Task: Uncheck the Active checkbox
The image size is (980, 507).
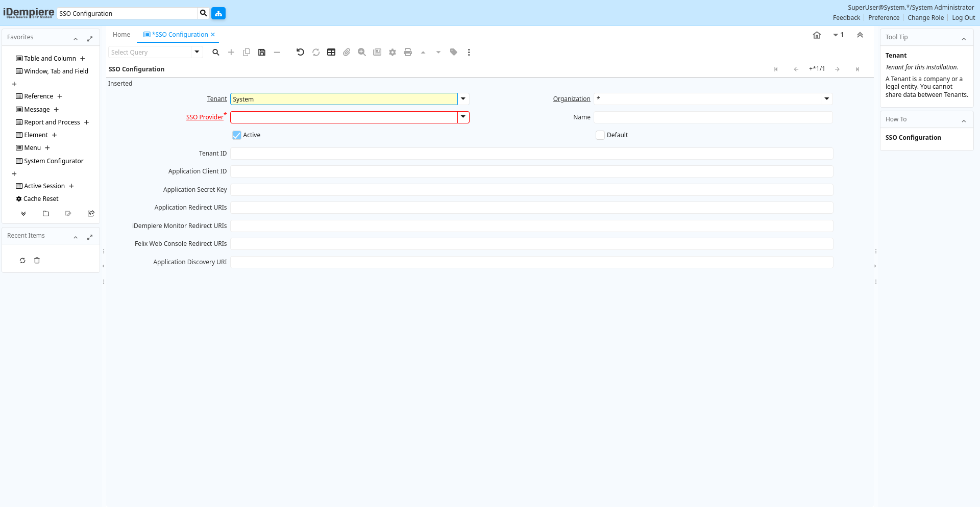Action: click(237, 135)
